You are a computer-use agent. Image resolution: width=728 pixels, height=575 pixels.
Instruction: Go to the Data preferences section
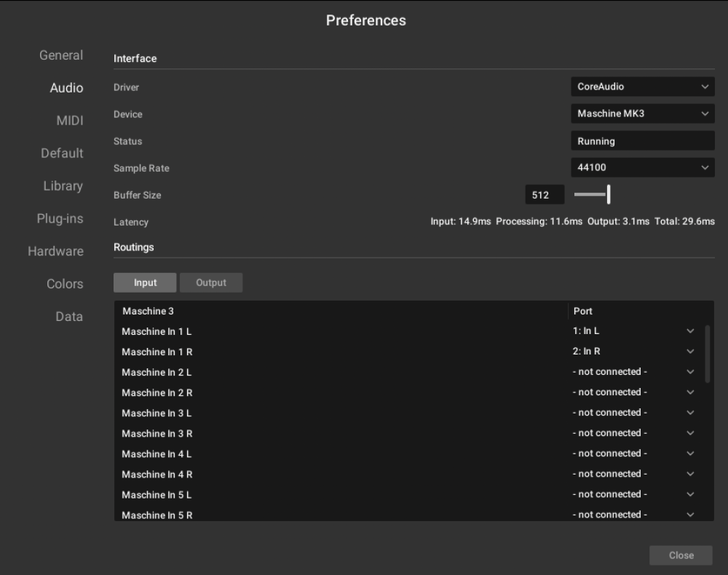(x=69, y=317)
